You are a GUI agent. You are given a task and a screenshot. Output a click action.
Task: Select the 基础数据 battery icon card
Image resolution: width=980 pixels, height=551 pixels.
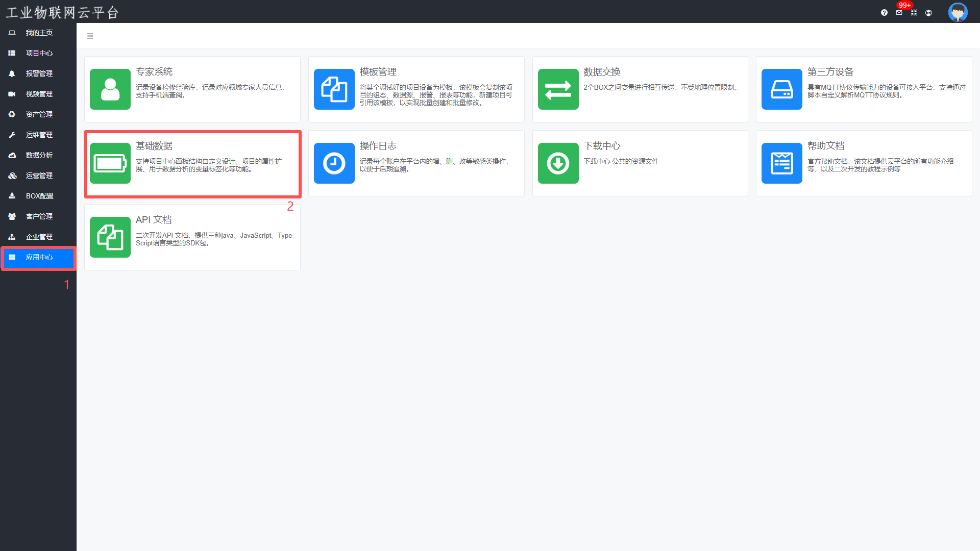coord(110,163)
